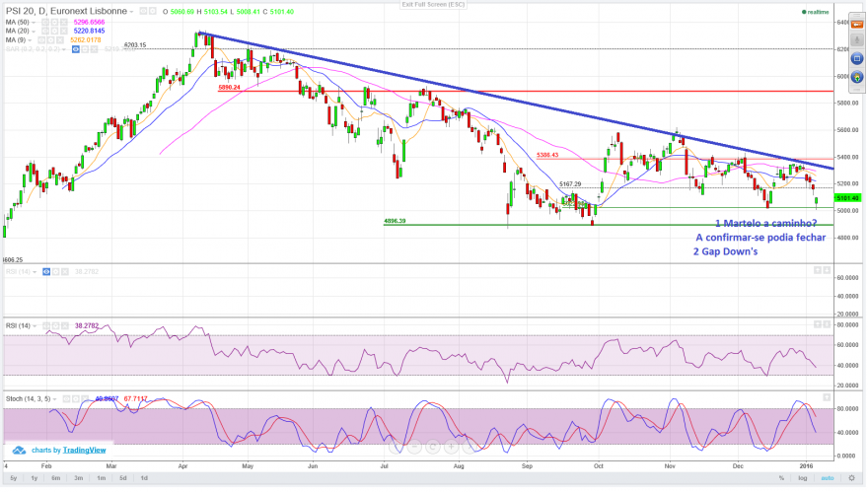The image size is (868, 492).
Task: Open format settings for MA (50)
Action: pyautogui.click(x=55, y=22)
